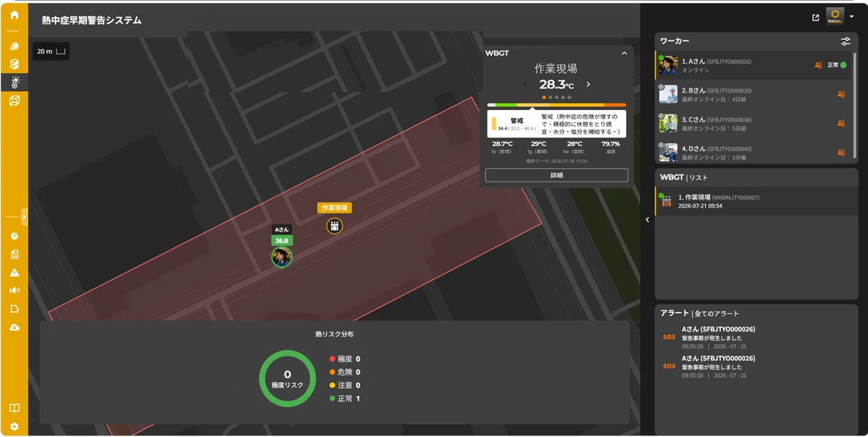The width and height of the screenshot is (868, 437).
Task: Select worker 2. Bさん in the list
Action: coord(755,94)
